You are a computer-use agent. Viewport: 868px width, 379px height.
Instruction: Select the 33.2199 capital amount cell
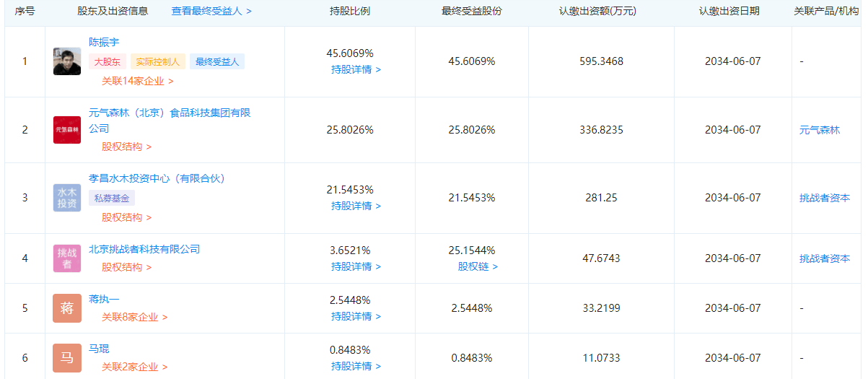[x=601, y=308]
